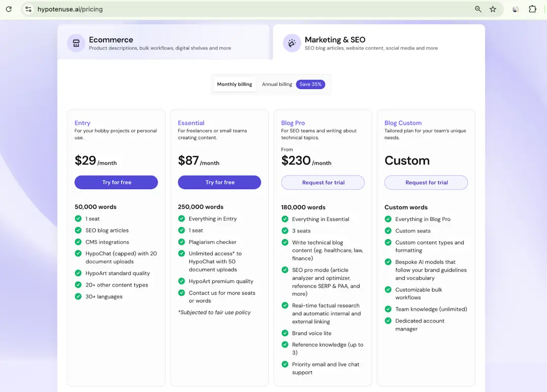Click the $29 /month price
This screenshot has height=392, width=547.
pyautogui.click(x=96, y=161)
